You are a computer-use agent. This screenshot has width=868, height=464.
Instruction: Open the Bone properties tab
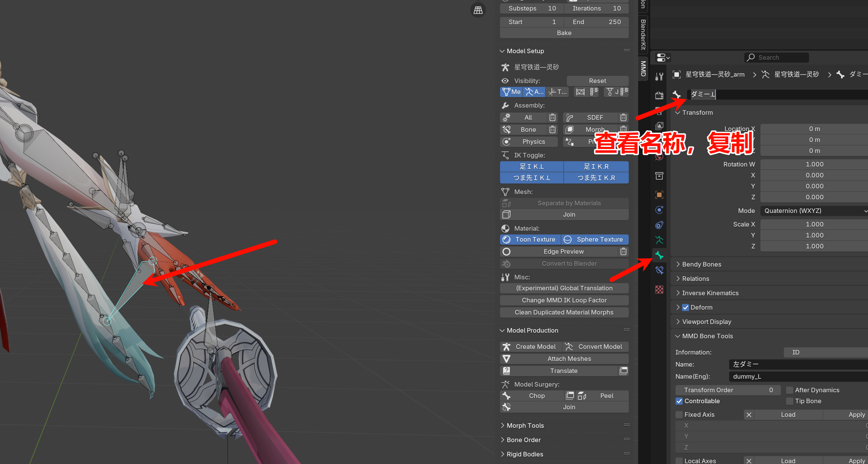pyautogui.click(x=659, y=255)
